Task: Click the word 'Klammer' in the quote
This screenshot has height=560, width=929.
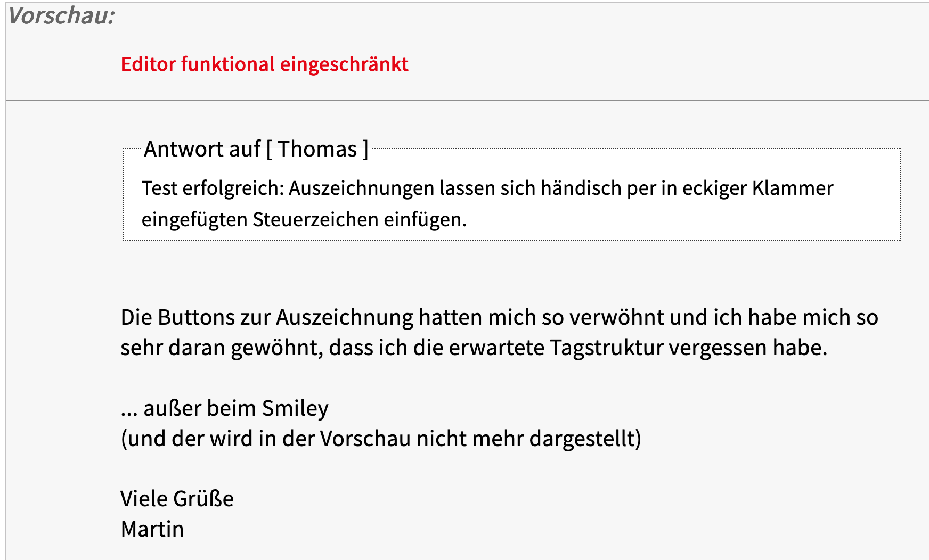Action: pyautogui.click(x=793, y=188)
